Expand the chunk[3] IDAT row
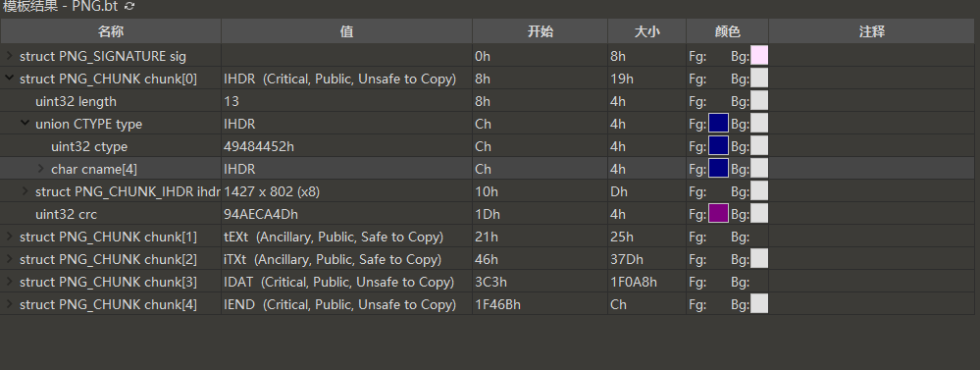The height and width of the screenshot is (370, 980). 10,282
